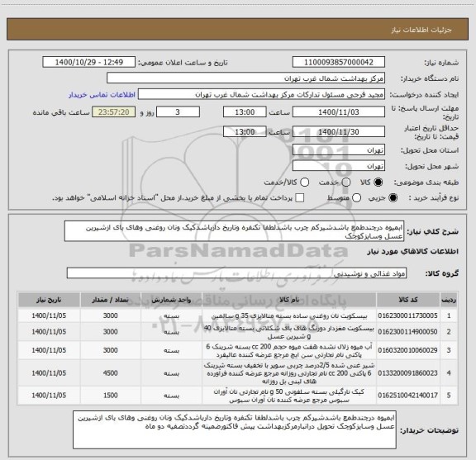This screenshot has height=460, width=476.
Task: Click the کیک نارگیلی item name
Action: pos(289,396)
